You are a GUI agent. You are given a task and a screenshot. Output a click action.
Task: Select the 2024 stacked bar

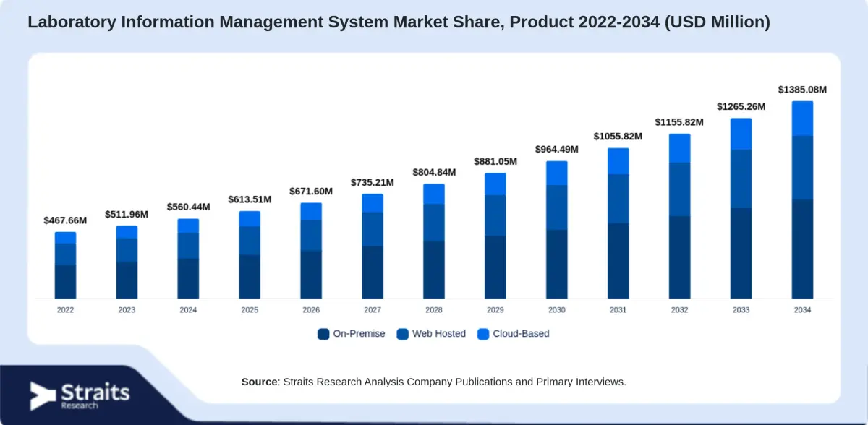[x=188, y=259]
